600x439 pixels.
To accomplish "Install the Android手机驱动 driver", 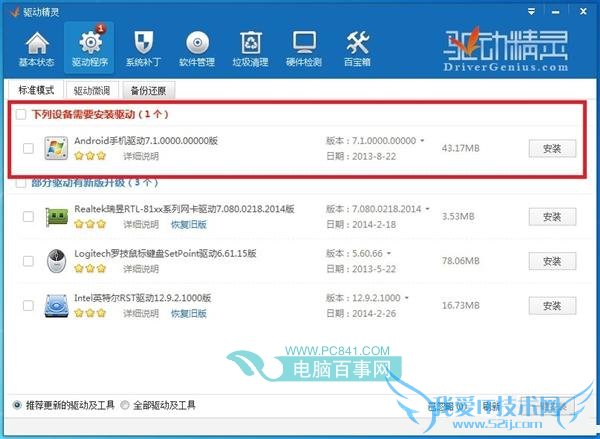I will coord(552,149).
